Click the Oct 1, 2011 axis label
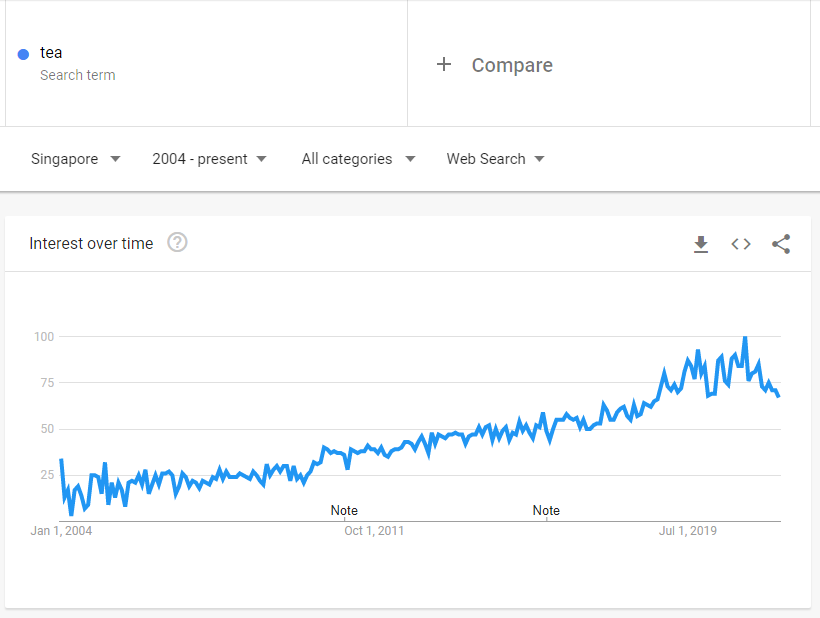This screenshot has width=820, height=618. click(374, 531)
